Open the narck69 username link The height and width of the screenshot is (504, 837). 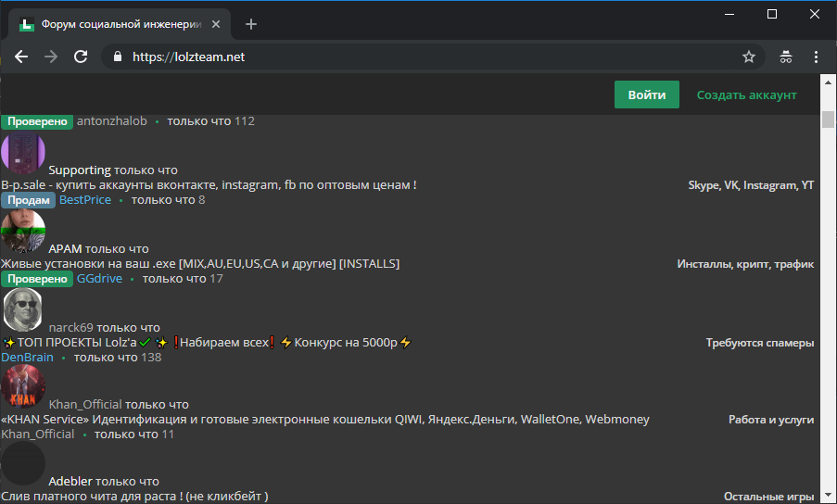click(x=70, y=327)
